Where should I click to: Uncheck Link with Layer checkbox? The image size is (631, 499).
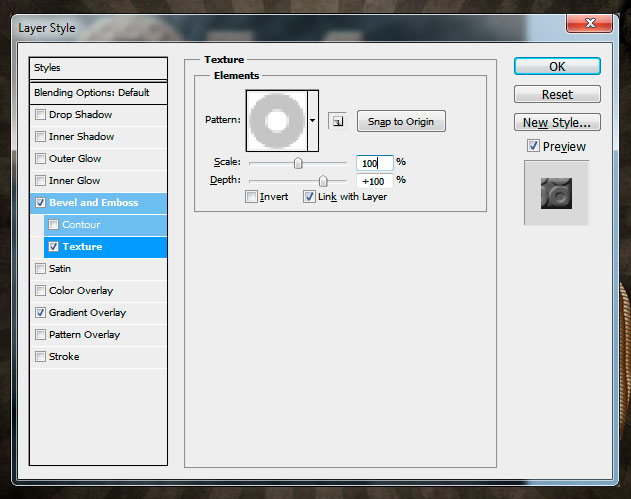coord(309,197)
